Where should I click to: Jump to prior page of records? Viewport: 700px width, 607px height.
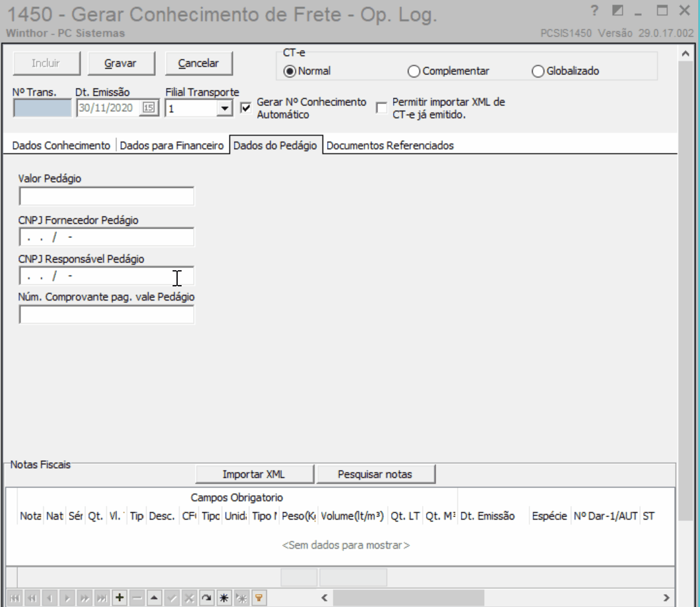pyautogui.click(x=32, y=598)
